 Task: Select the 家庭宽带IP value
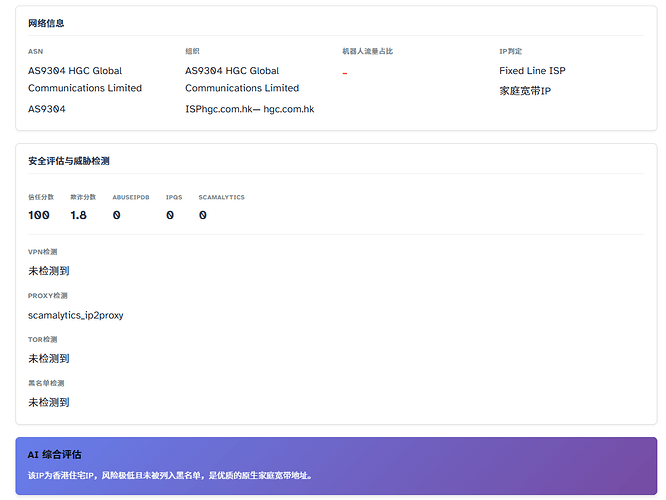point(525,91)
